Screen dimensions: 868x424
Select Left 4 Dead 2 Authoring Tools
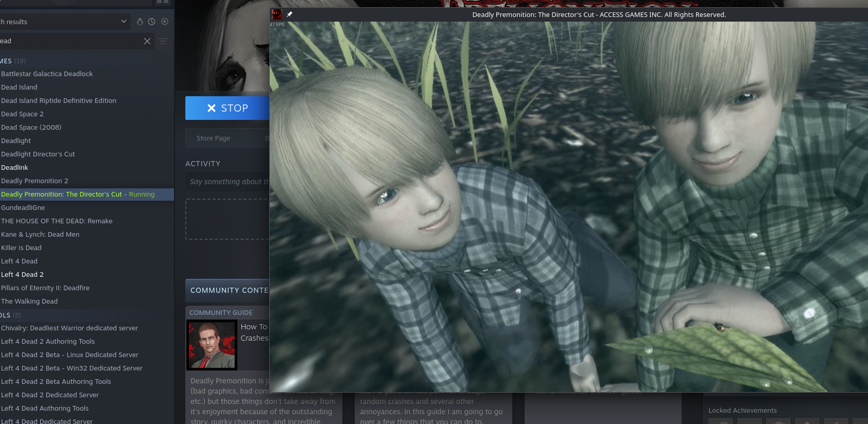pyautogui.click(x=48, y=342)
